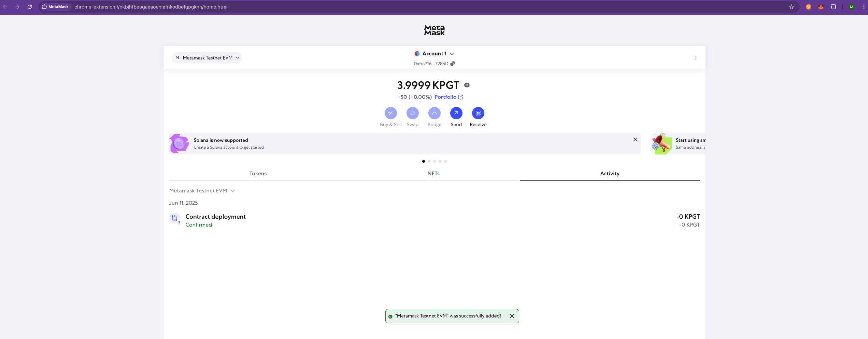868x339 pixels.
Task: Click the MetaMask logo
Action: pyautogui.click(x=434, y=30)
